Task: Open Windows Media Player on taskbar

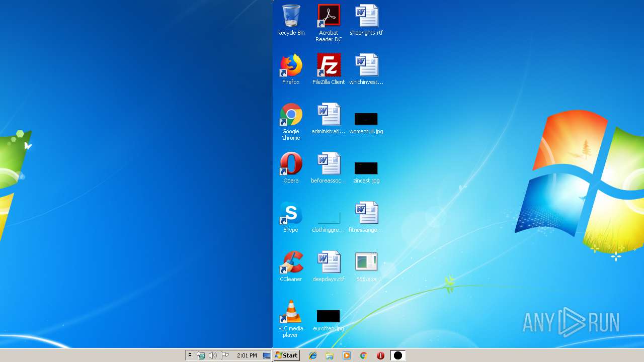Action: click(347, 355)
